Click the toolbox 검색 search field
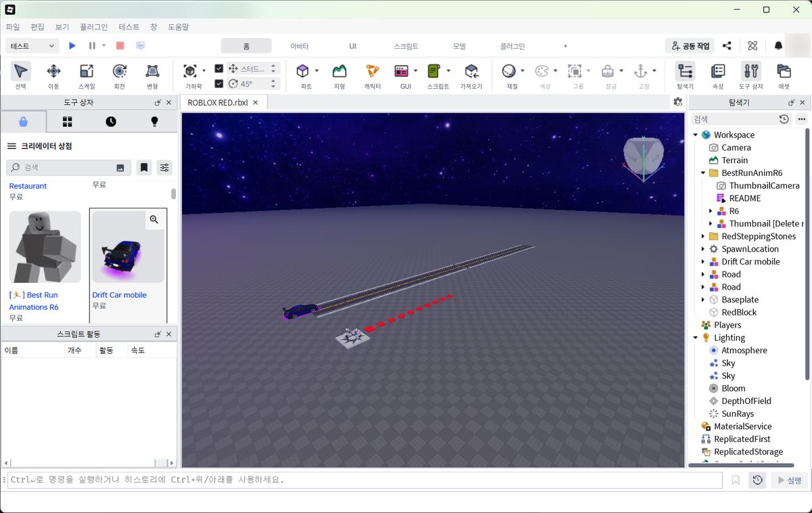 coord(68,167)
